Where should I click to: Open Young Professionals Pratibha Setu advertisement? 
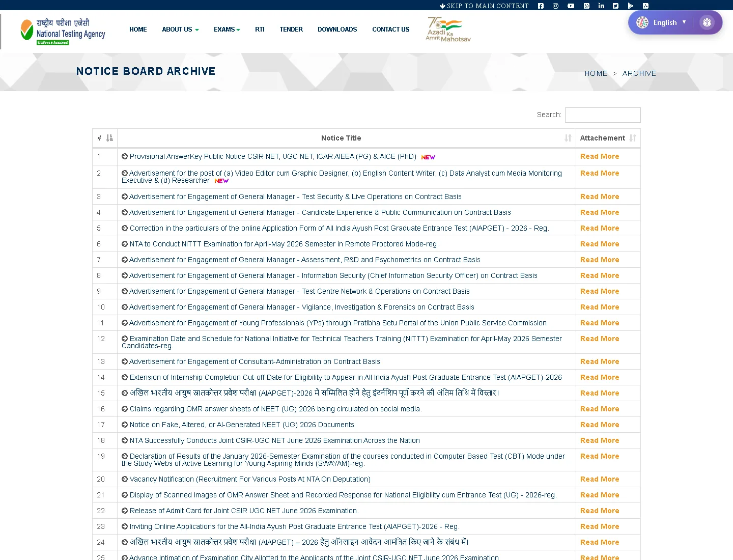pos(337,323)
